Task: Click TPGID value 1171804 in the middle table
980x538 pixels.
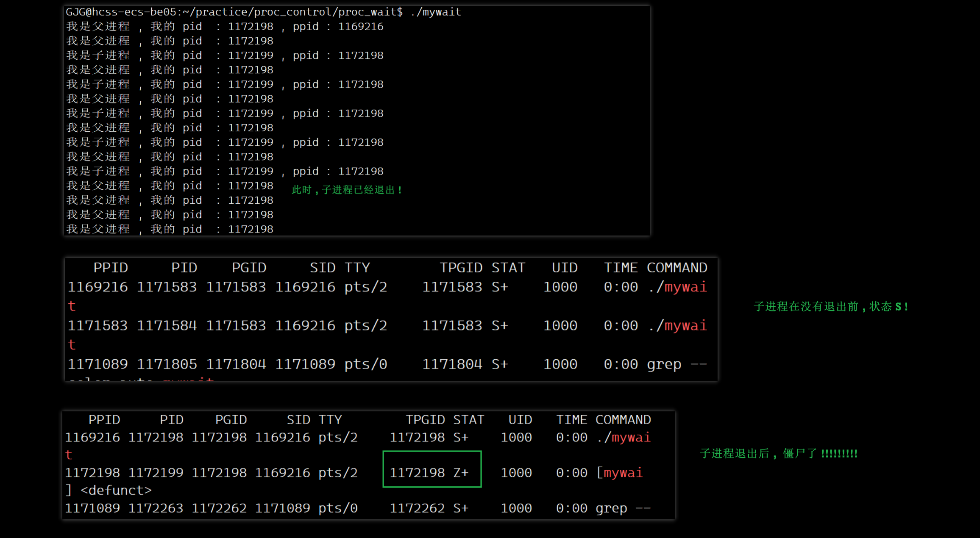Action: (x=452, y=364)
